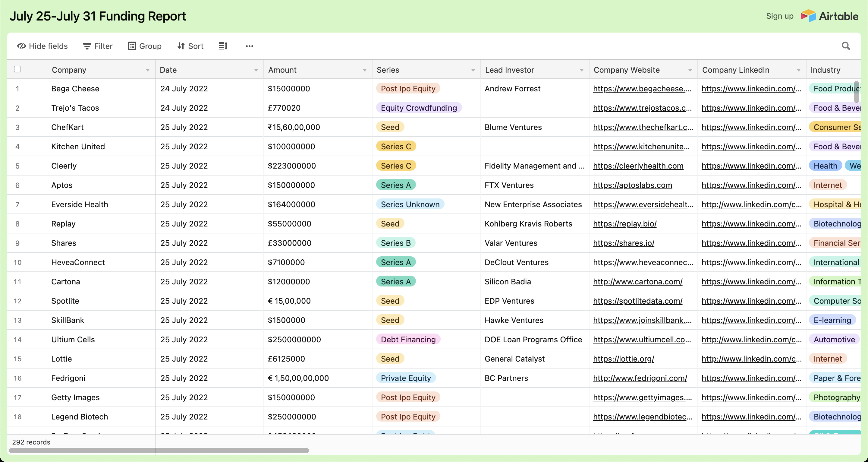Click the Industry column header
The width and height of the screenshot is (868, 462).
point(834,70)
